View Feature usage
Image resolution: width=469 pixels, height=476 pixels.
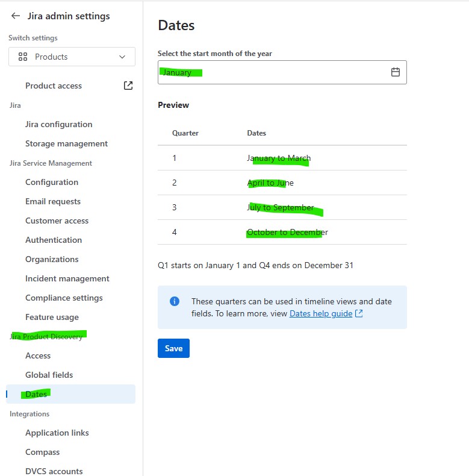point(52,317)
